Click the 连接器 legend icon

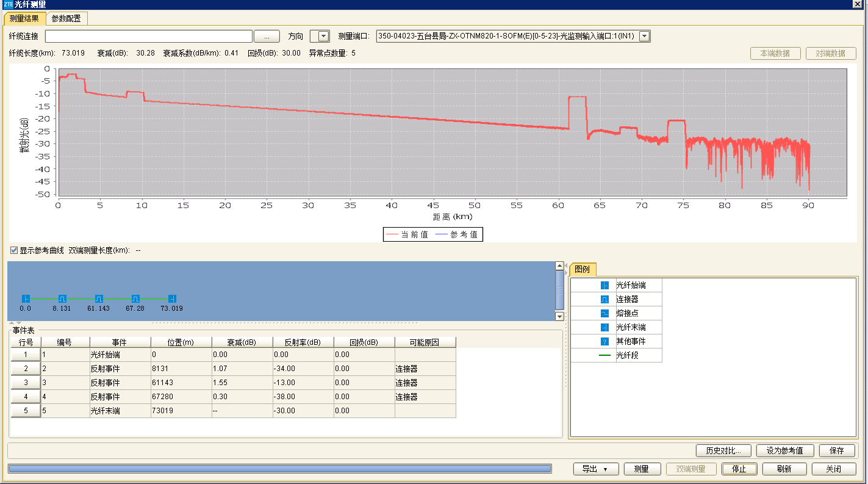click(x=604, y=299)
